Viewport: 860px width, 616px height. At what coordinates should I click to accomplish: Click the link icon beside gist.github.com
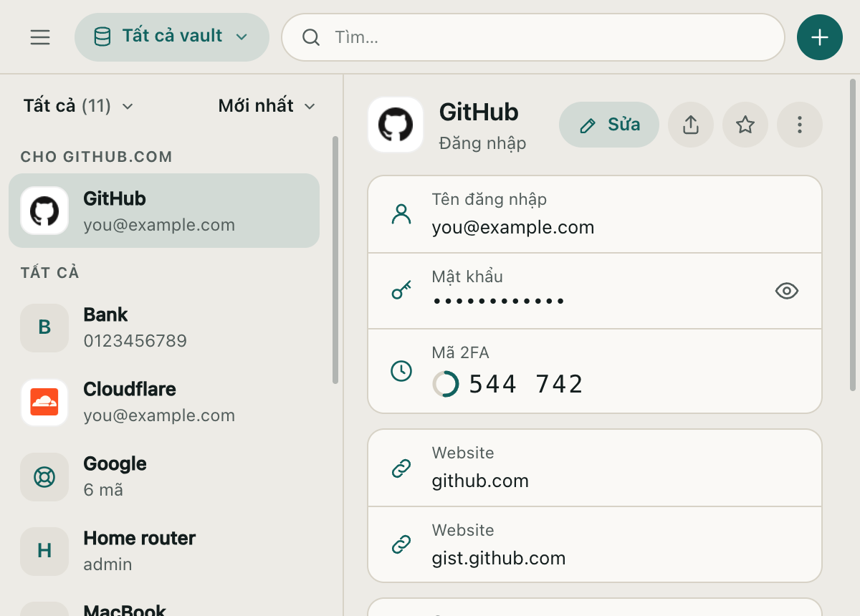coord(401,544)
